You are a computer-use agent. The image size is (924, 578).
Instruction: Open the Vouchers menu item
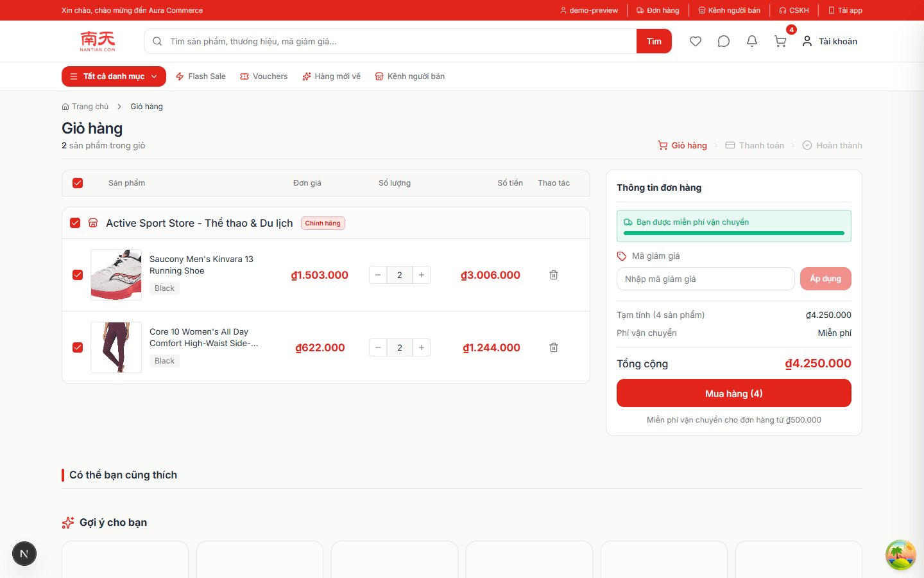(x=264, y=76)
